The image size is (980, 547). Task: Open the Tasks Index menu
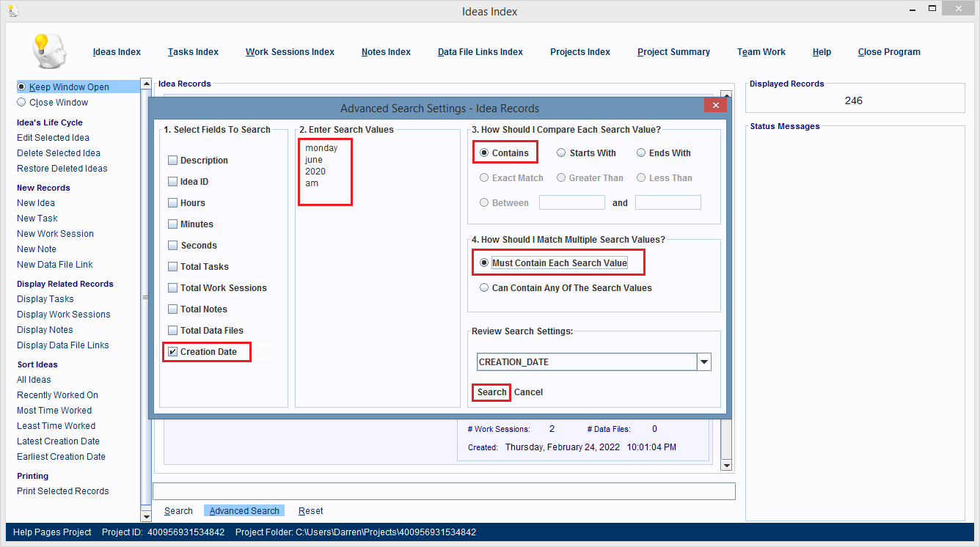click(193, 52)
